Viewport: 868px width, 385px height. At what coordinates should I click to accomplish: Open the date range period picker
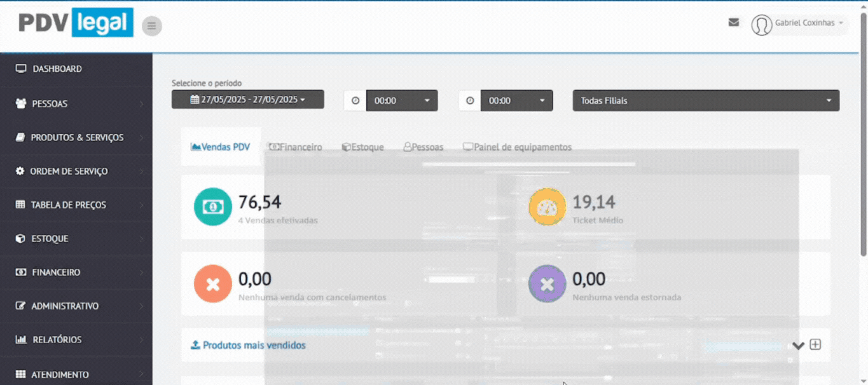point(247,100)
